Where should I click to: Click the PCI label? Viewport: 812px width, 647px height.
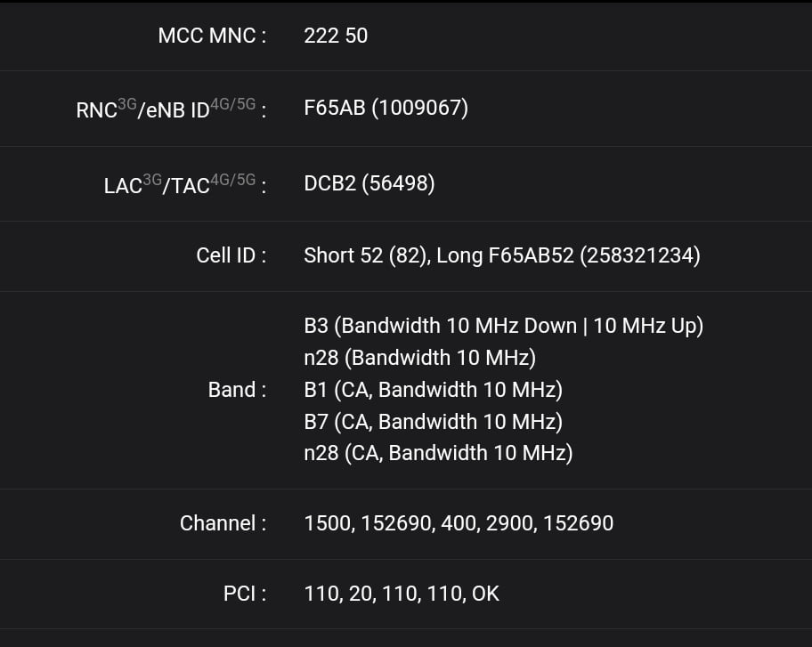(245, 594)
